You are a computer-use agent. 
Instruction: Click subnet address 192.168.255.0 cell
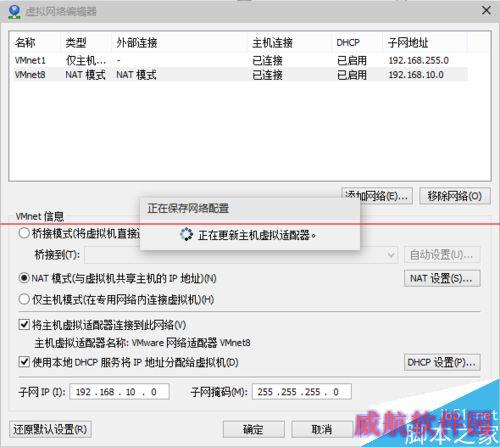click(419, 60)
